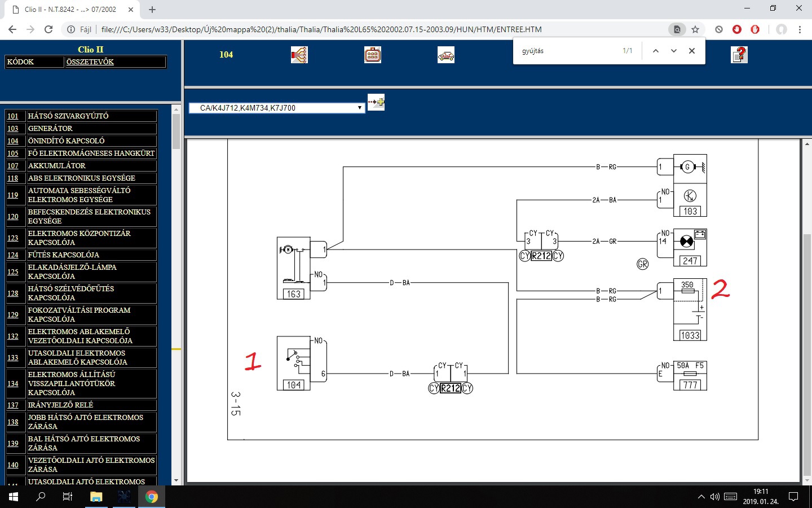Viewport: 812px width, 508px height.
Task: Close the find bar
Action: [692, 51]
